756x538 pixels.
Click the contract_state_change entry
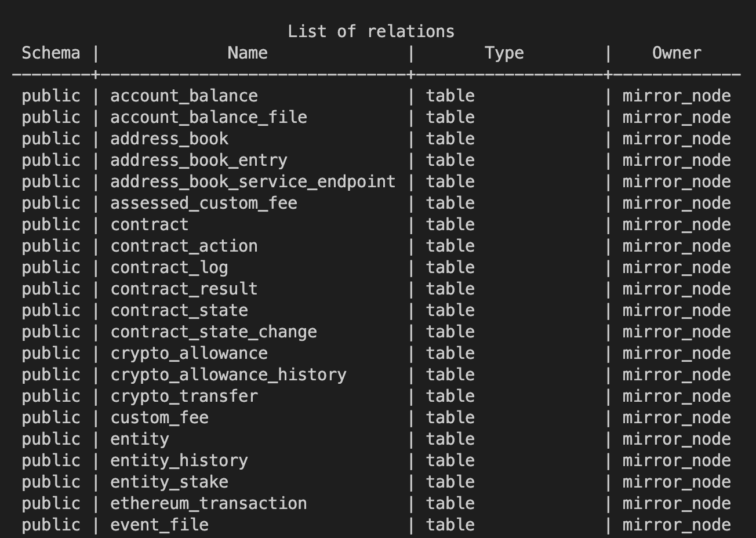click(214, 332)
